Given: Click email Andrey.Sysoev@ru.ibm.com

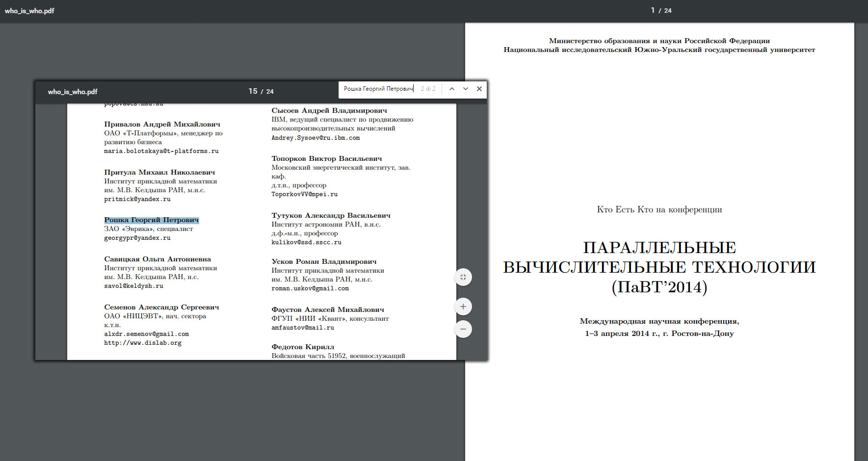Looking at the screenshot, I should pyautogui.click(x=316, y=138).
